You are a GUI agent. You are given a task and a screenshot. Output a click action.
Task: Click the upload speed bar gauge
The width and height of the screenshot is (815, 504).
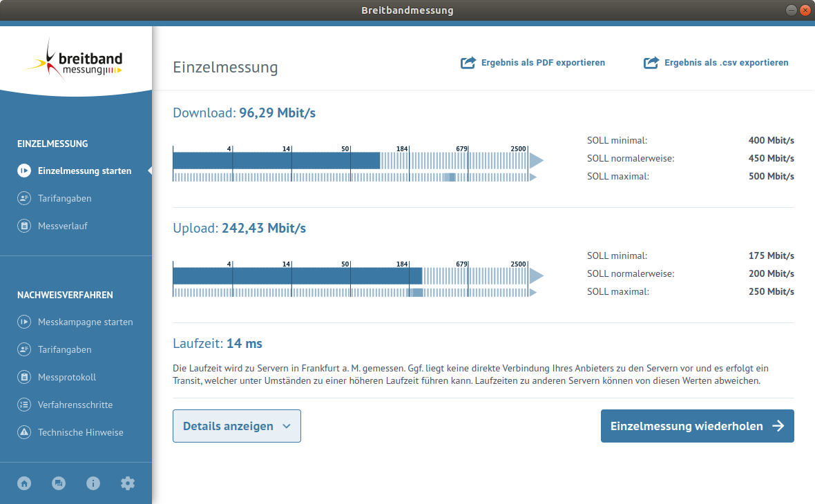(x=358, y=276)
